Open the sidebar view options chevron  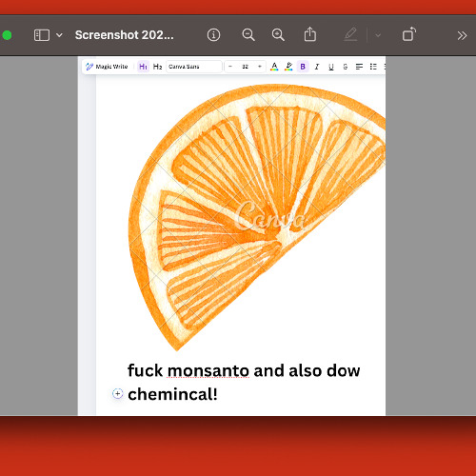tap(59, 35)
